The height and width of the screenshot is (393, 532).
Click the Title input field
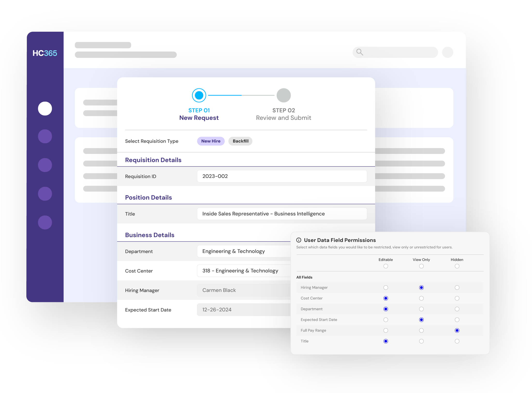282,214
